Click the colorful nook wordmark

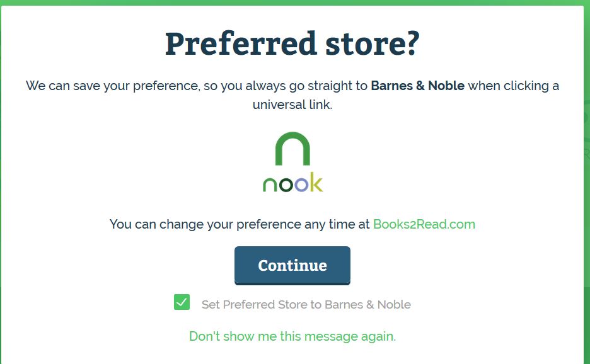click(x=292, y=183)
